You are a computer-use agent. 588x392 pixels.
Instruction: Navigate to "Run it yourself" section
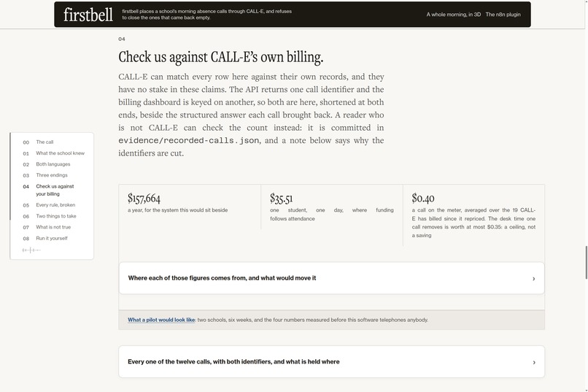click(x=52, y=238)
